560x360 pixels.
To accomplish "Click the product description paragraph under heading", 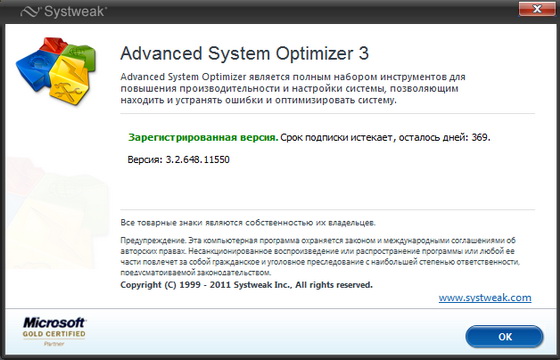I will point(293,89).
